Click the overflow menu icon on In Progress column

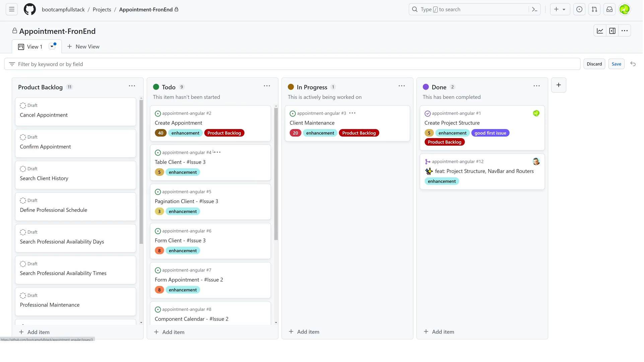pos(402,86)
